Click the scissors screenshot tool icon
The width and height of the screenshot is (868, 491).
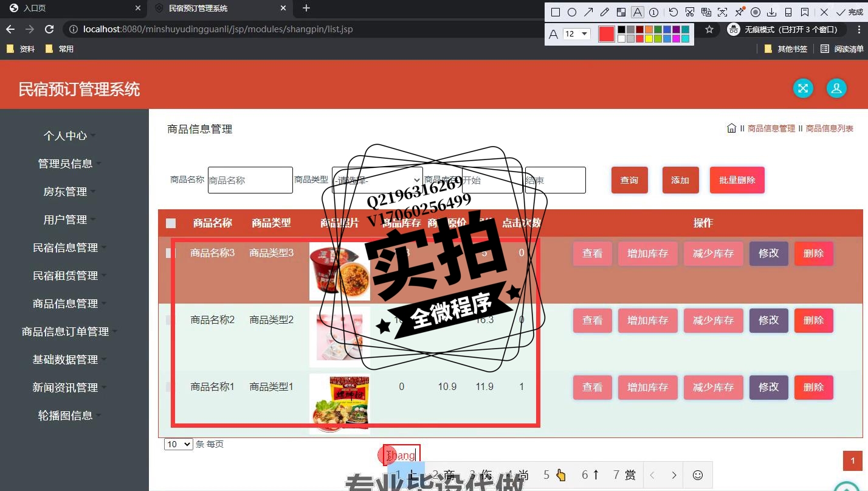pos(689,12)
